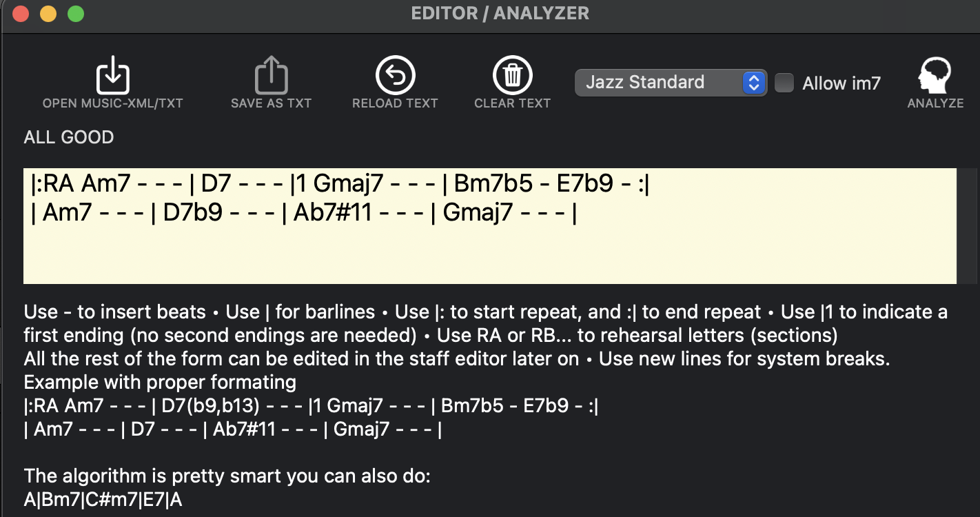Enable the Allow im7 checkbox

[784, 83]
